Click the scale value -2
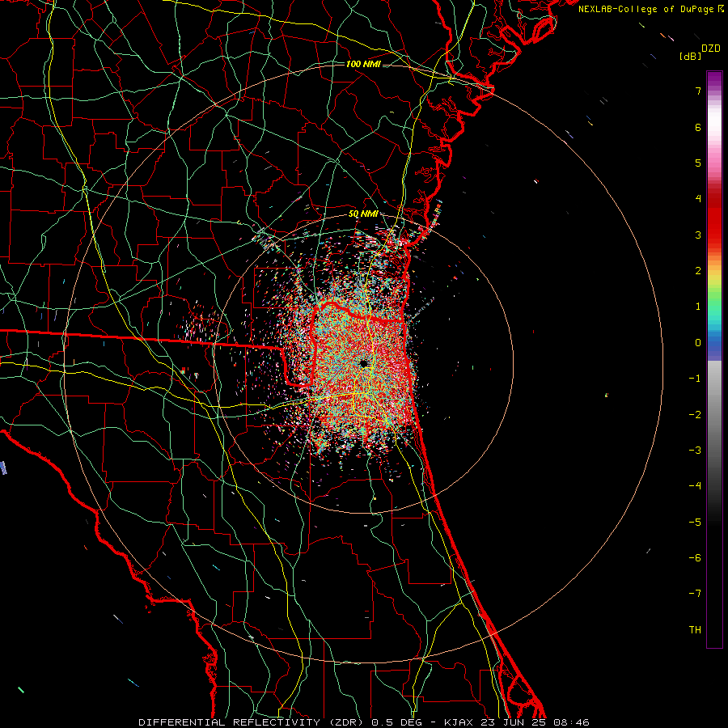 (x=695, y=415)
